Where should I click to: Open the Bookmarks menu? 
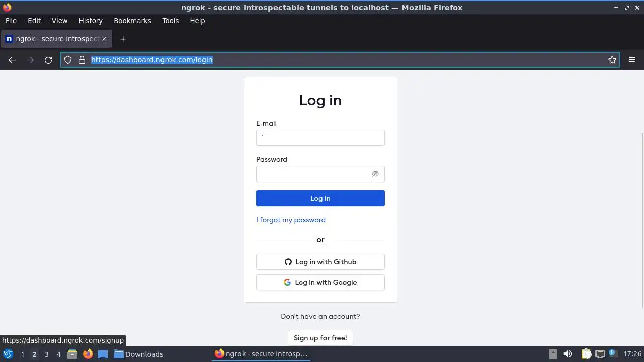pos(132,21)
